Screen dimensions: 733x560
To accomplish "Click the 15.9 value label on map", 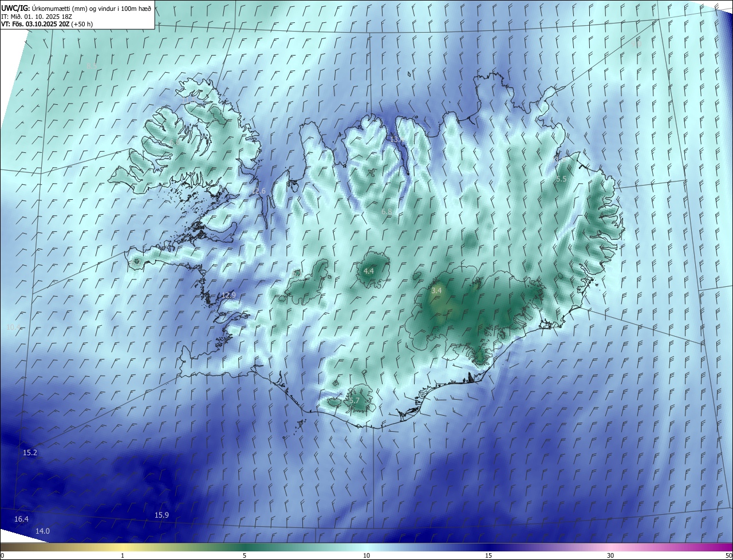I will (x=162, y=515).
